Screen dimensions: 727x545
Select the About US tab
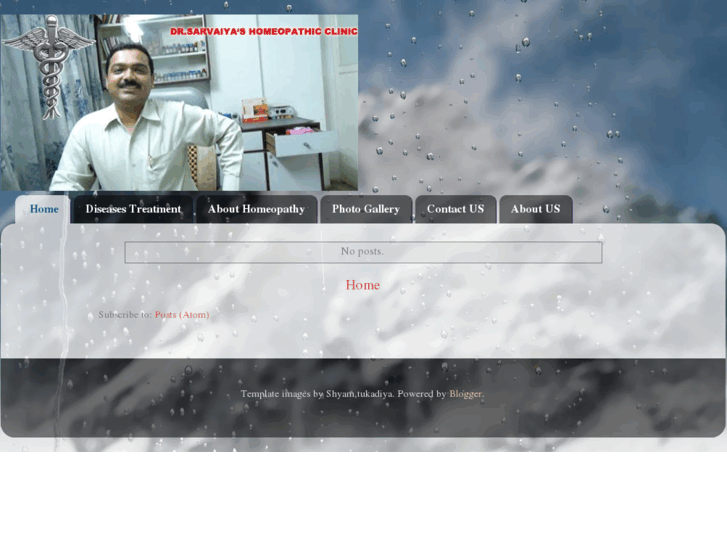click(536, 209)
